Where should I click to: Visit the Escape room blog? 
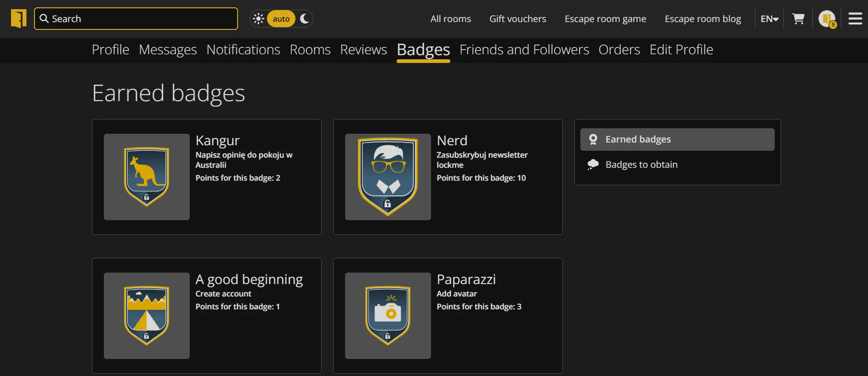[x=703, y=19]
